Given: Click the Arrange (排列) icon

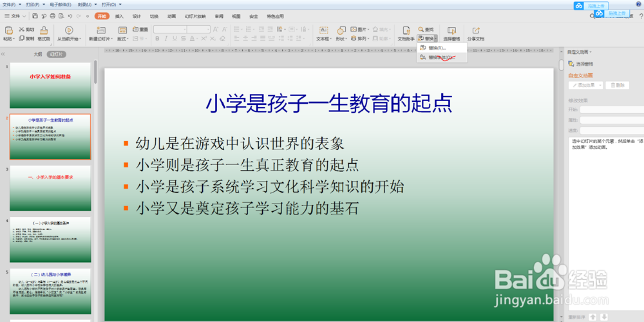Looking at the screenshot, I should (353, 39).
